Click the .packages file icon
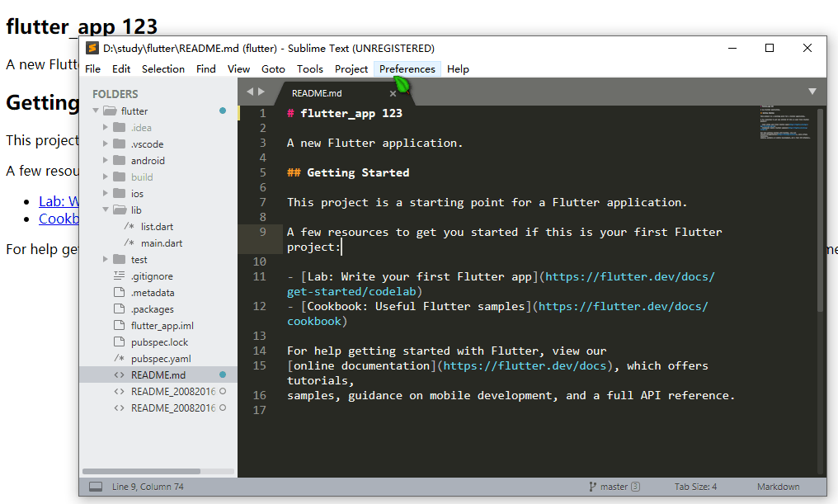 click(119, 309)
